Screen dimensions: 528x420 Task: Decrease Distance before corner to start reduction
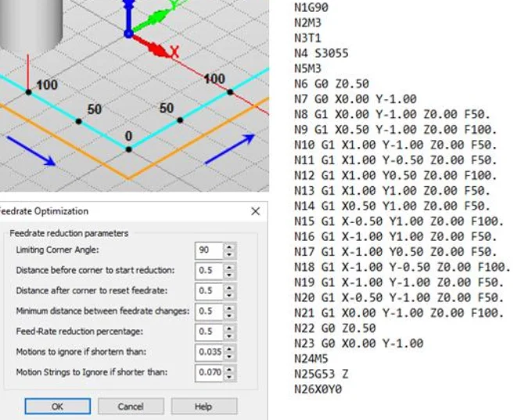click(x=229, y=275)
